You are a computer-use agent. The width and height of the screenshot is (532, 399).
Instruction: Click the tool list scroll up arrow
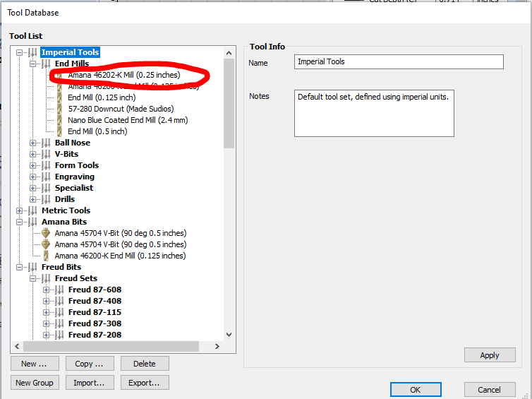coord(229,53)
